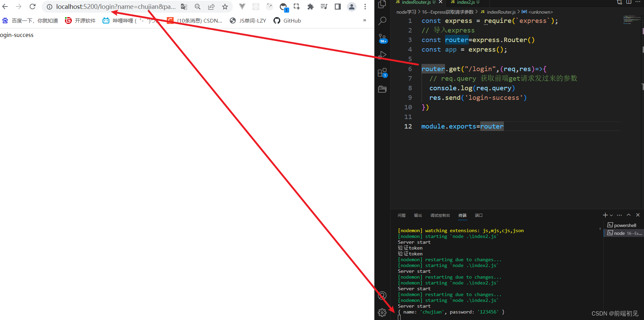Screen dimensions: 644x320
Task: Open the zoom control in address bar
Action: coord(198,7)
